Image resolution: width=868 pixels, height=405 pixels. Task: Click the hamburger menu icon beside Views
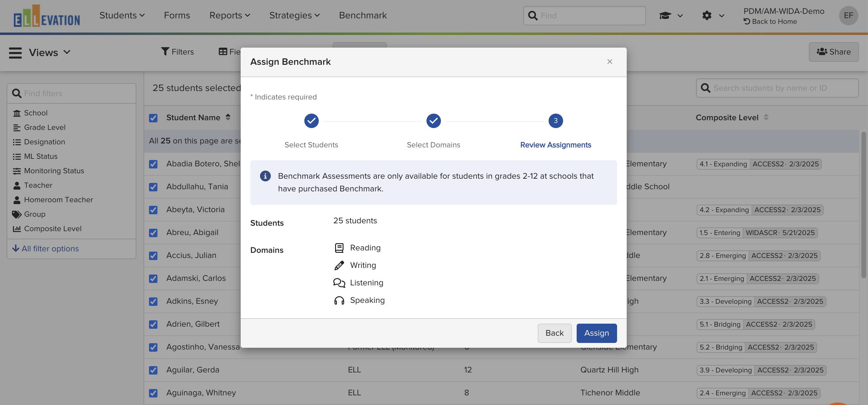pos(15,52)
